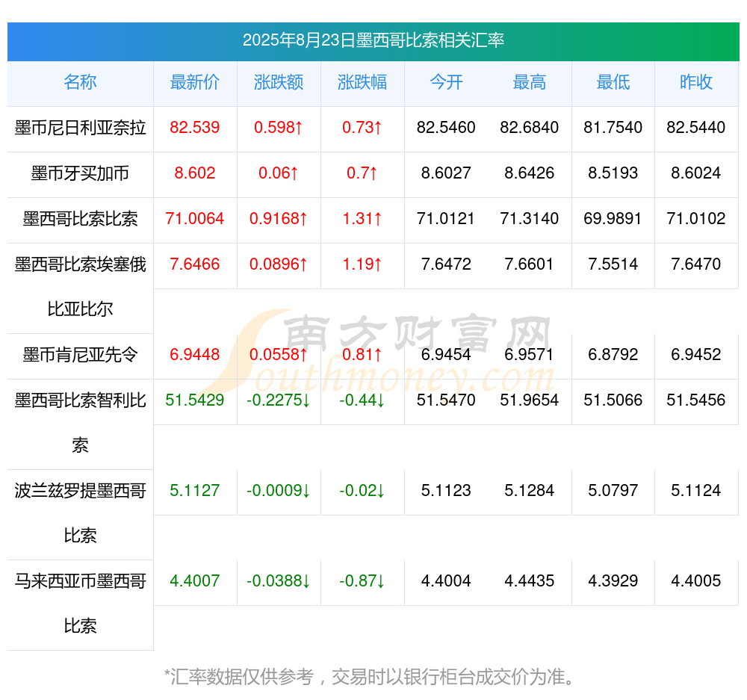Viewport: 747px width, 700px height.
Task: Click the previous close 71.0102
Action: [x=696, y=219]
